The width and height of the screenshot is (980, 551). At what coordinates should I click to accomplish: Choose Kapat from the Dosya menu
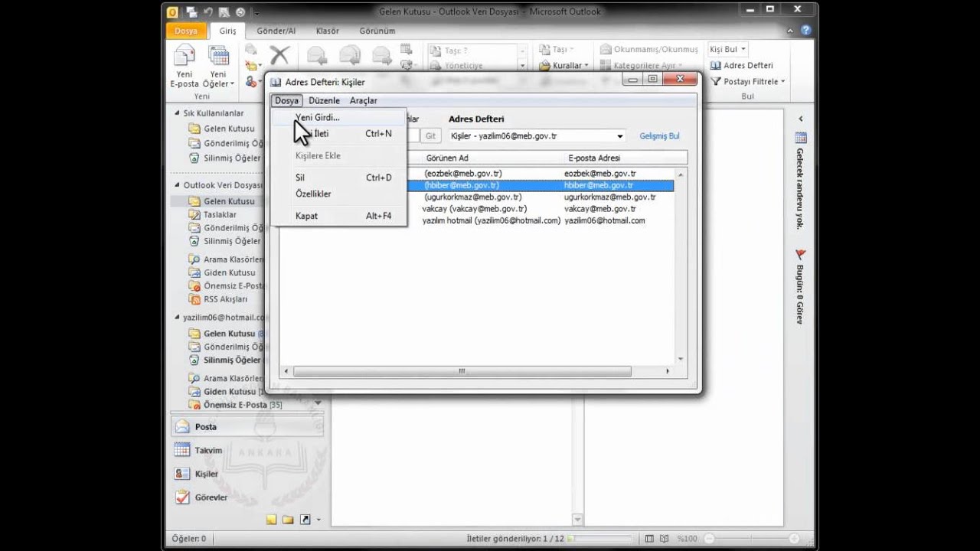(x=339, y=217)
